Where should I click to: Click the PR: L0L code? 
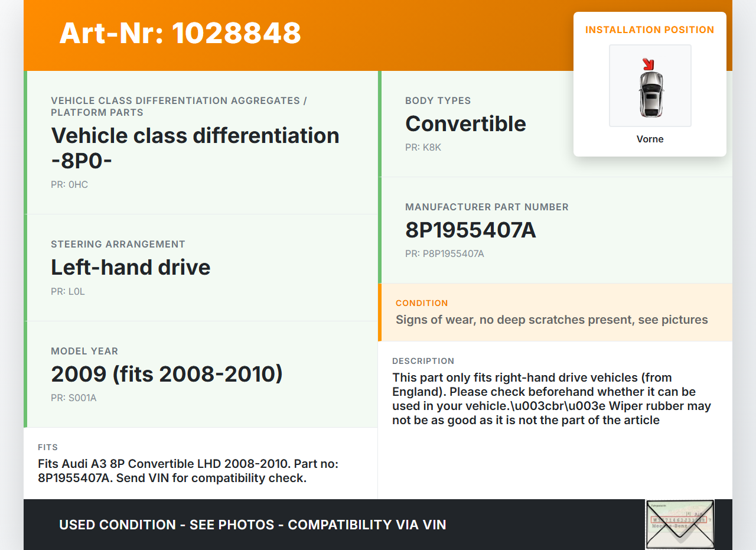point(68,291)
